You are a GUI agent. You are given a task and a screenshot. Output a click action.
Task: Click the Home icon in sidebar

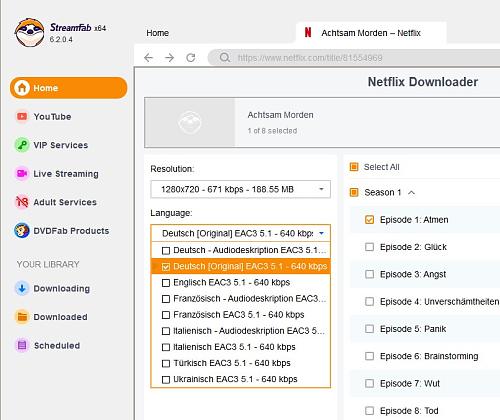[x=22, y=88]
